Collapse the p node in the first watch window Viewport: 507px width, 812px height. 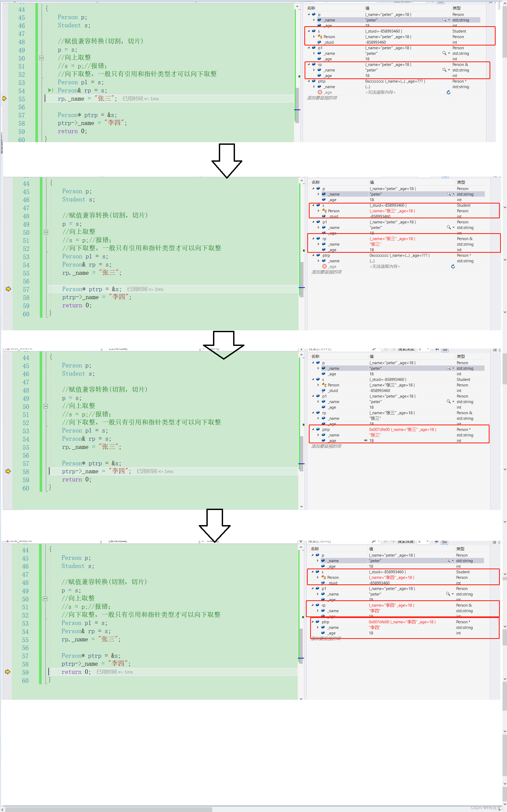point(309,14)
